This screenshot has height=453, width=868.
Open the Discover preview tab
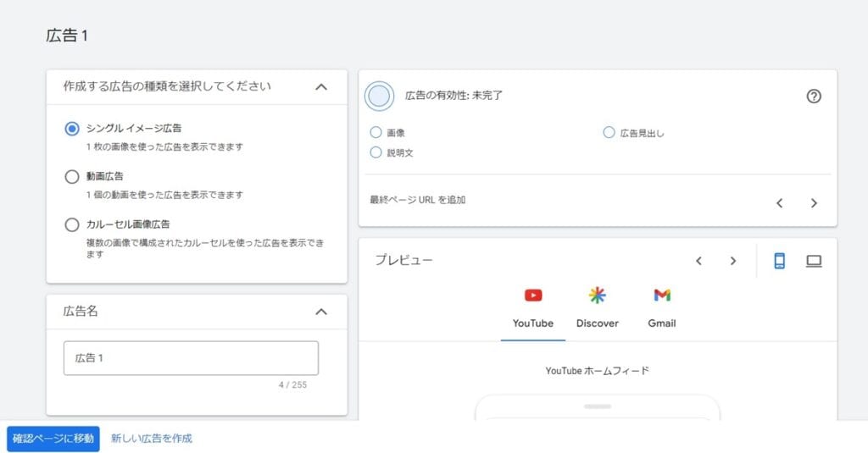coord(598,310)
